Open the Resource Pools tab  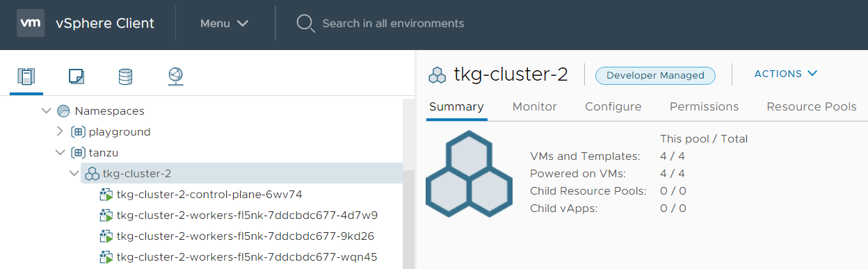[x=812, y=107]
